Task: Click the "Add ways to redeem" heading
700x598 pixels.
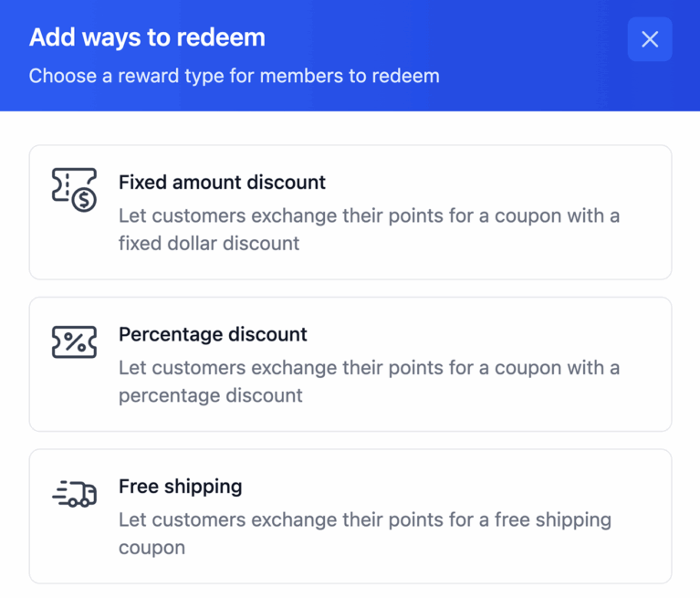Action: pos(147,37)
